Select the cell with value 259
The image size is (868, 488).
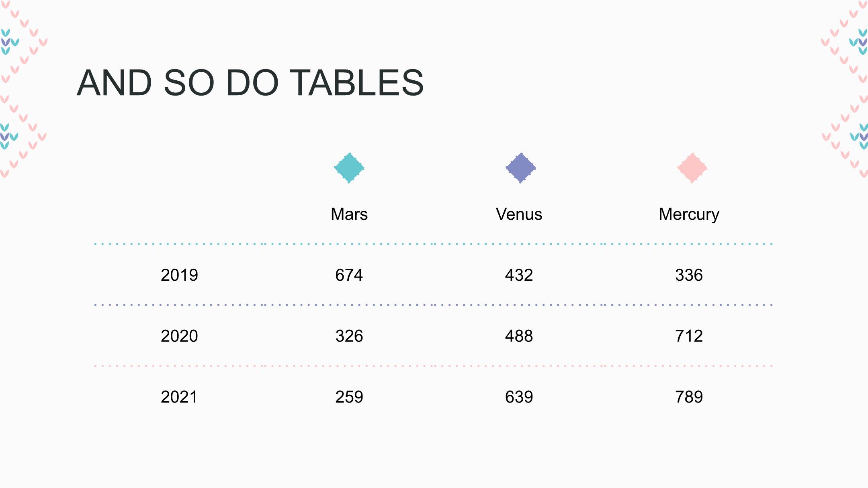[x=349, y=397]
